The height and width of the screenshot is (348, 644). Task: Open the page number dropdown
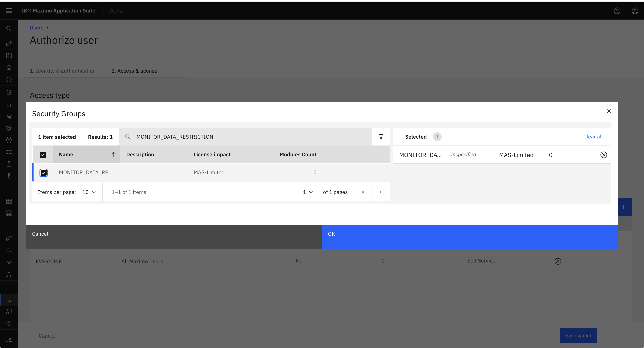point(308,192)
